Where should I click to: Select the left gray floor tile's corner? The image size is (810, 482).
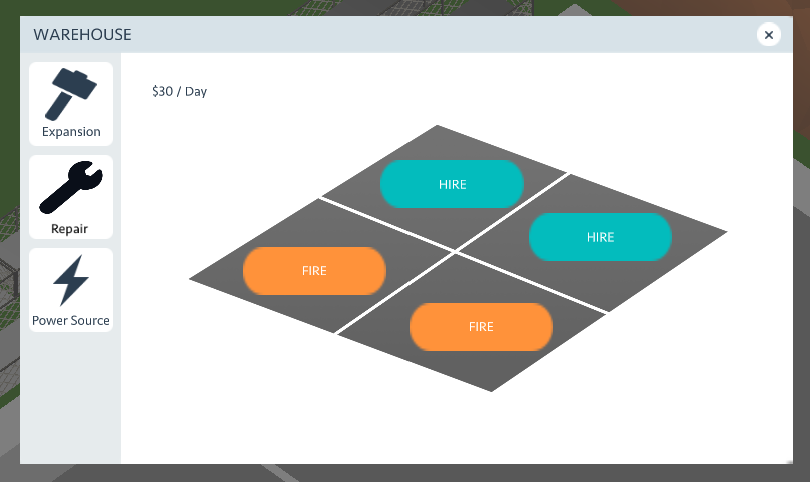tap(202, 279)
